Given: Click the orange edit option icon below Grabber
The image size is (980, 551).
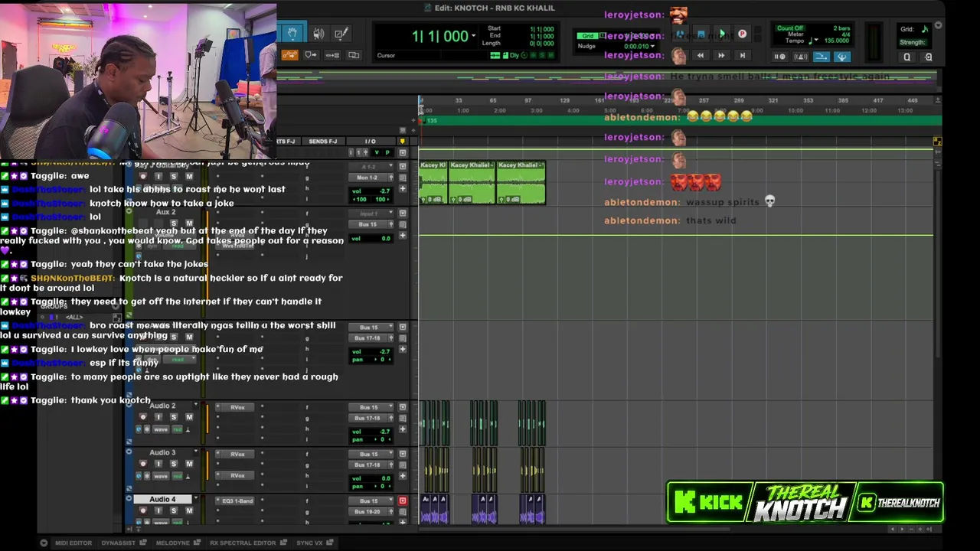Looking at the screenshot, I should click(289, 55).
